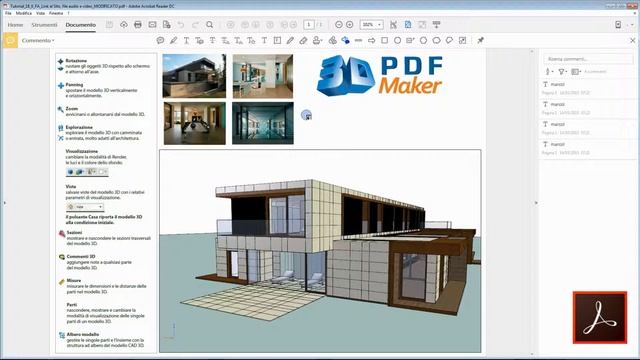
Task: Switch to the Home tab
Action: click(15, 25)
